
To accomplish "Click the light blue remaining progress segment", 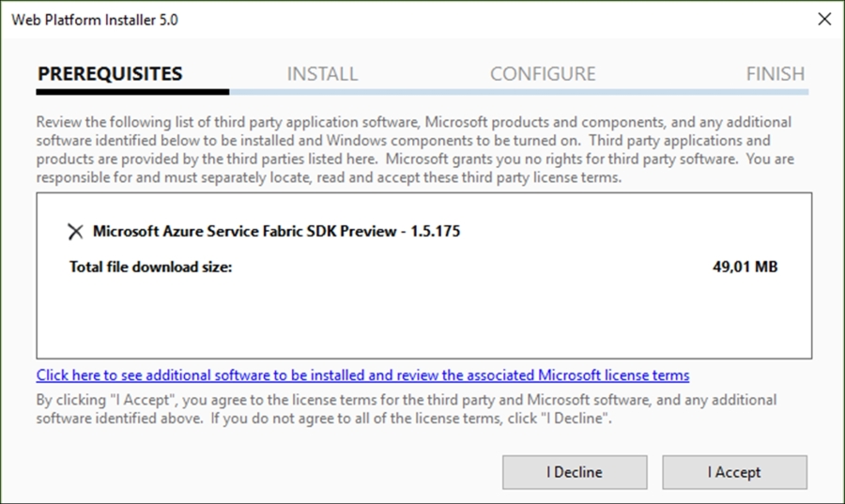I will (519, 92).
